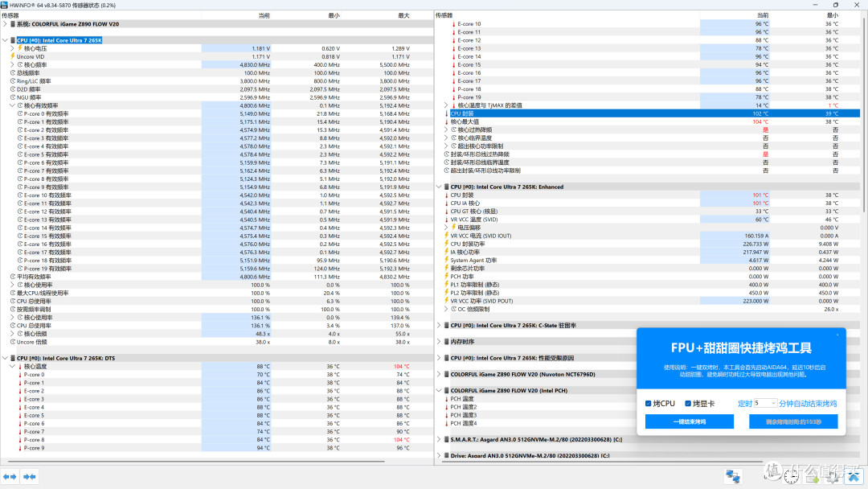This screenshot has height=489, width=868.
Task: Collapse the Intel Core Ultra 7 265K: DTS group
Action: [x=5, y=358]
